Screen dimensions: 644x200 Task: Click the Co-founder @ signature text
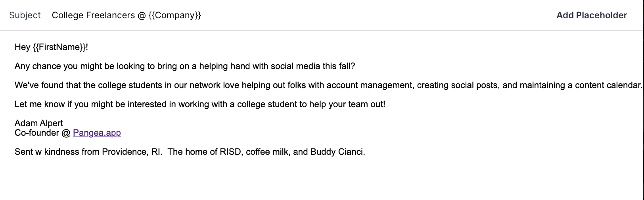[42, 133]
